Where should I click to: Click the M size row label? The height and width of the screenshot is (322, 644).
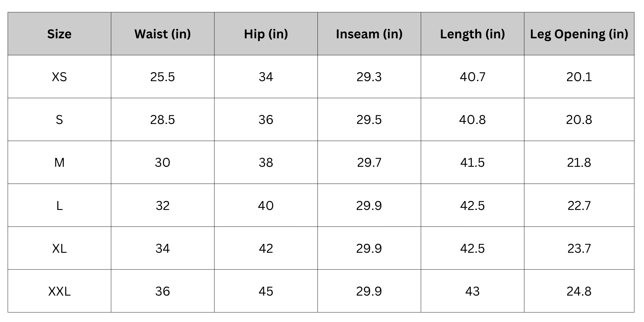59,163
